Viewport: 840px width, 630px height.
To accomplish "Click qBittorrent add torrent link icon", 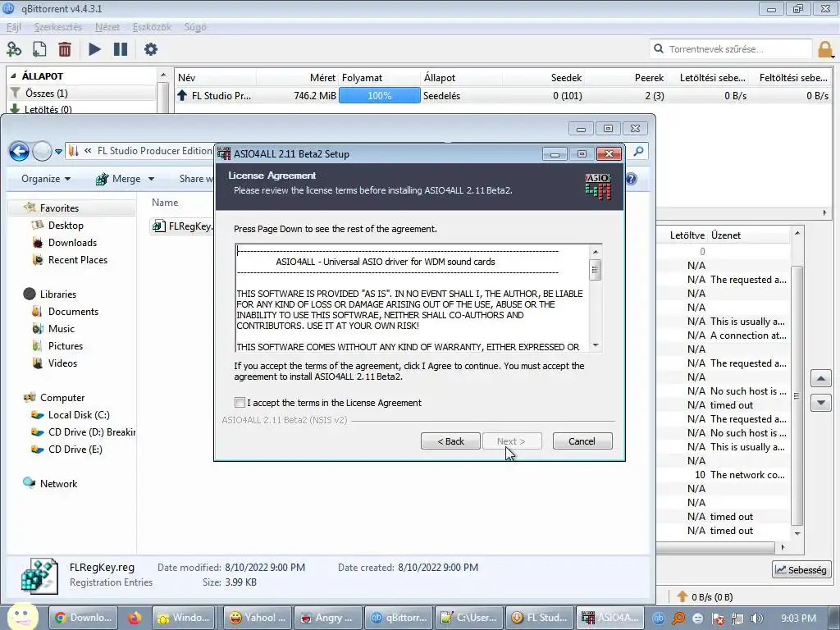I will tap(14, 49).
